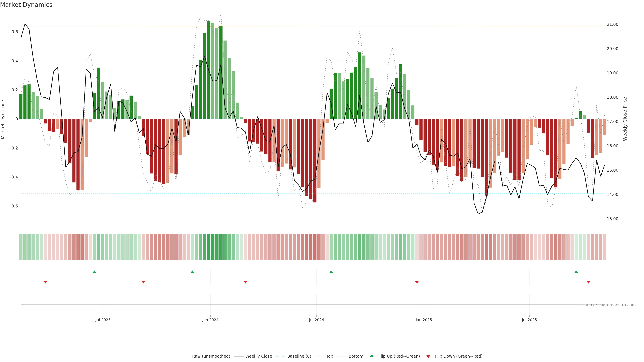644x362 pixels.
Task: Click the Market Dynamics chart title
Action: click(x=26, y=5)
